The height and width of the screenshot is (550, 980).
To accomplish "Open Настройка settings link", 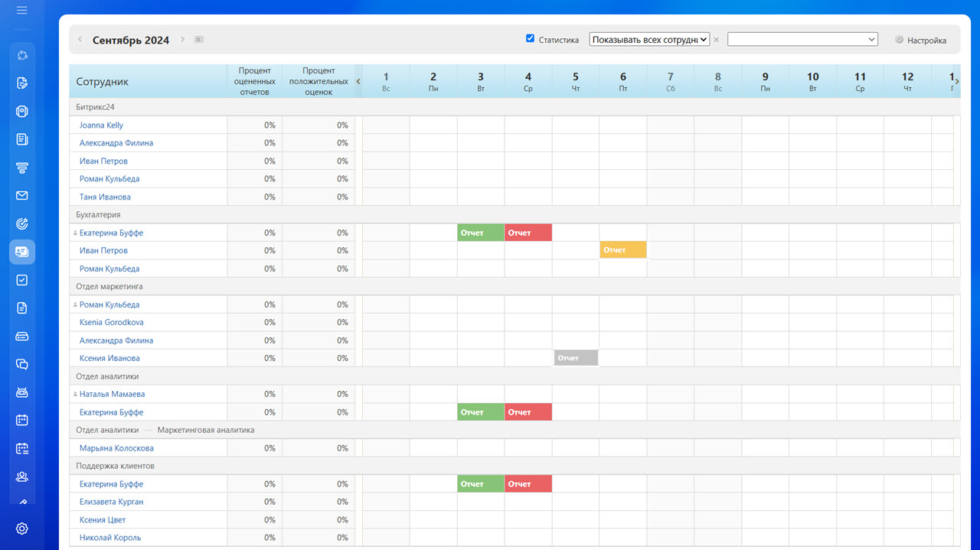I will click(926, 41).
